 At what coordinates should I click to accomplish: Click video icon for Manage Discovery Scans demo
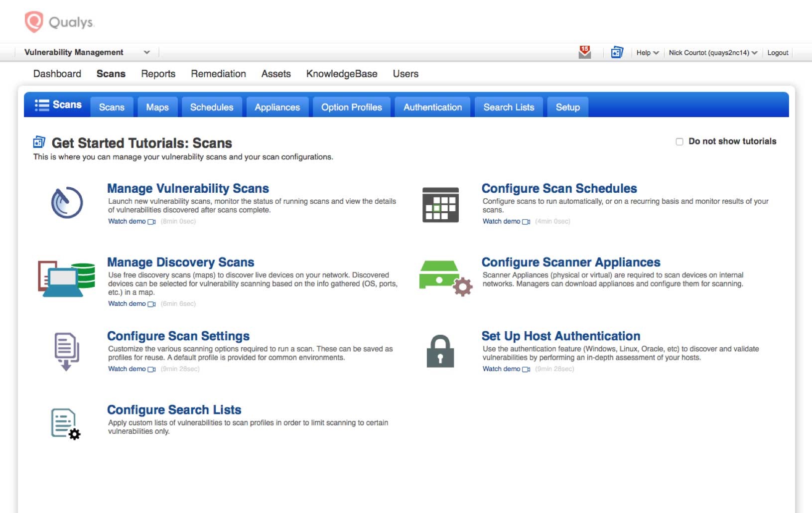[151, 304]
